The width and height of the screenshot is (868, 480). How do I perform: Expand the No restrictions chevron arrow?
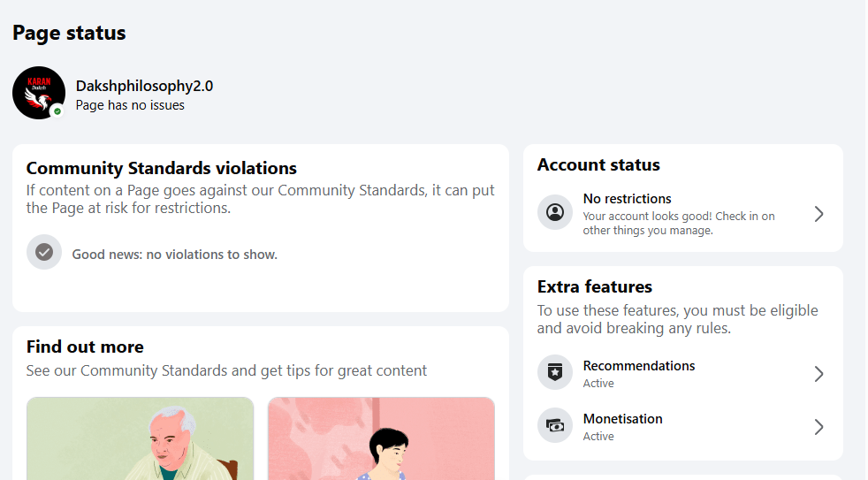tap(819, 214)
